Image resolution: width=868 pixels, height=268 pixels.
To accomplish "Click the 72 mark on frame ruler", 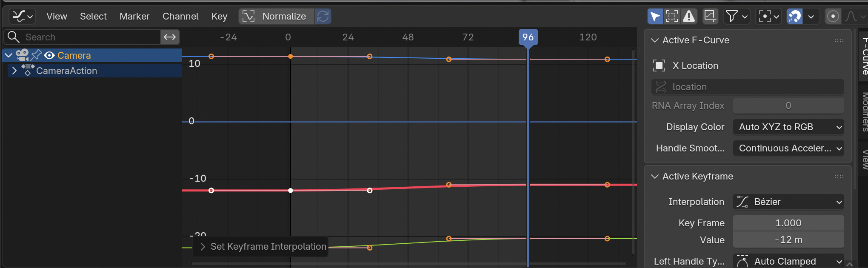I will [x=468, y=37].
